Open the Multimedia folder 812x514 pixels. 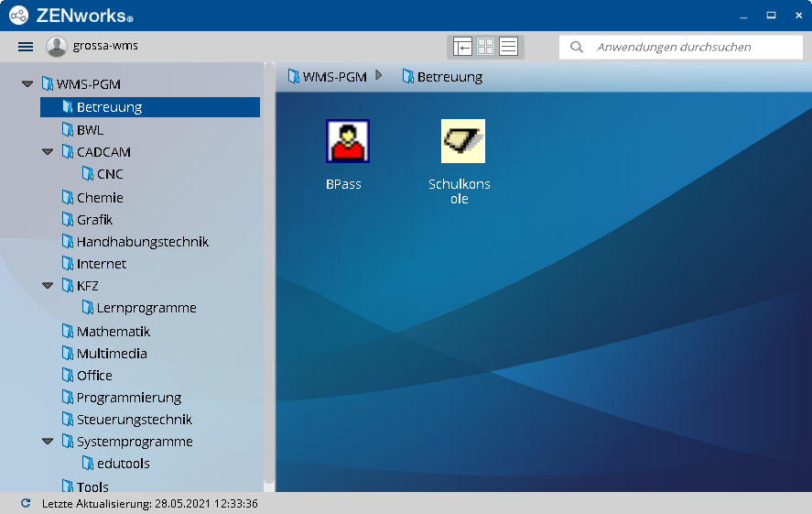pyautogui.click(x=104, y=354)
